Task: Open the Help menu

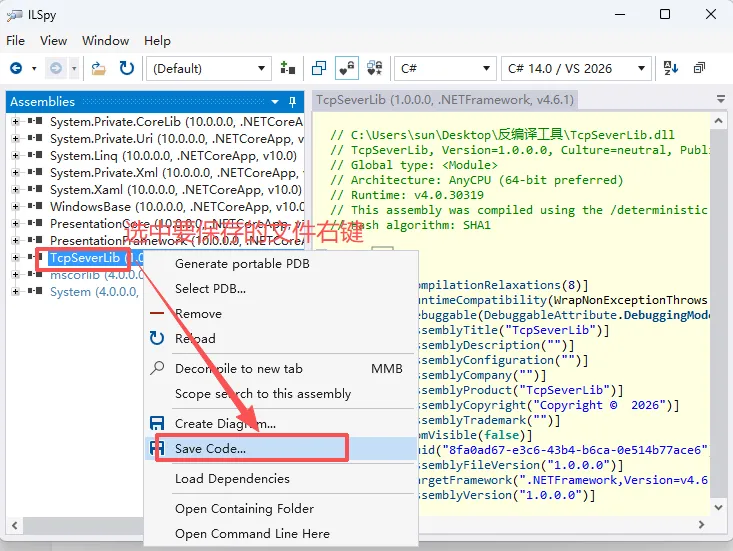Action: 157,41
